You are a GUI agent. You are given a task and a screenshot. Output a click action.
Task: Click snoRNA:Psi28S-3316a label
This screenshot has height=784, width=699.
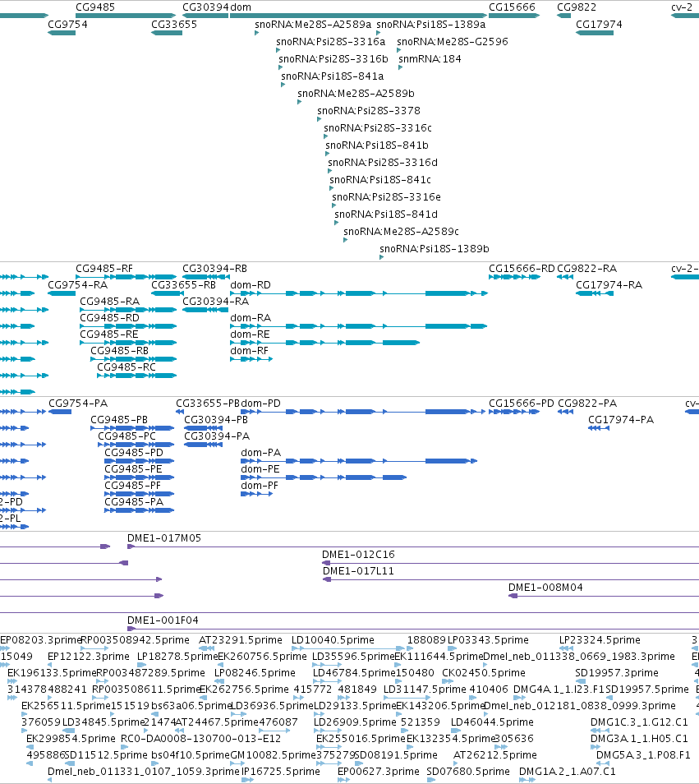331,41
